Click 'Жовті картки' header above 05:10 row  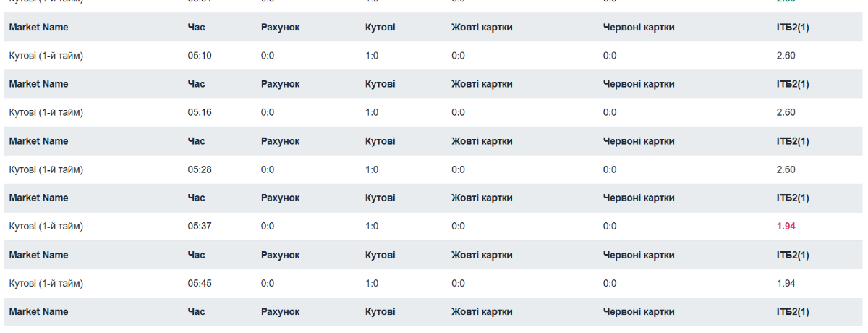[x=482, y=28]
